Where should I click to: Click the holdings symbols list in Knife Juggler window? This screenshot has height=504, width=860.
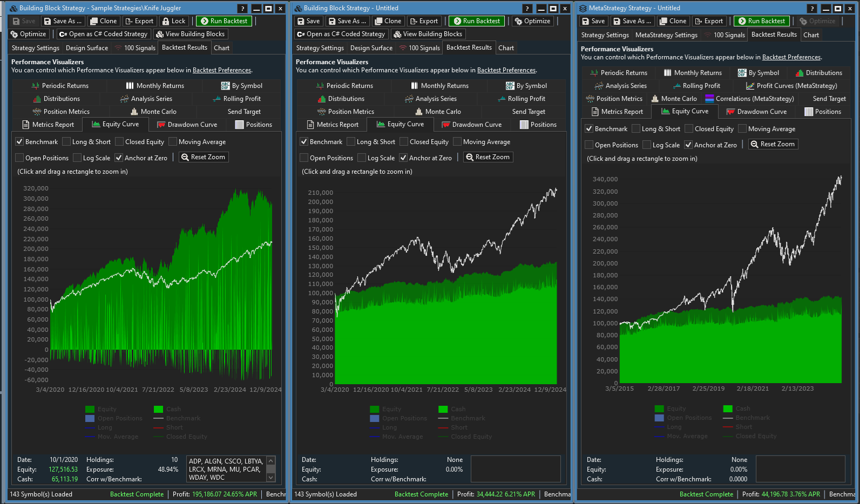[x=226, y=469]
